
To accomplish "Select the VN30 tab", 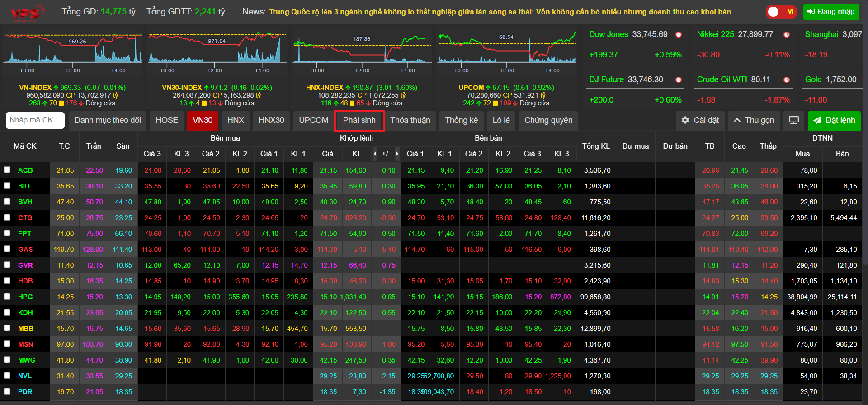I will point(203,120).
